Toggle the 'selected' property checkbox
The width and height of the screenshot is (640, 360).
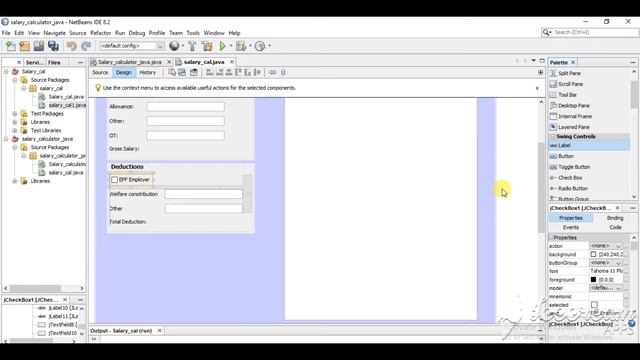click(594, 305)
